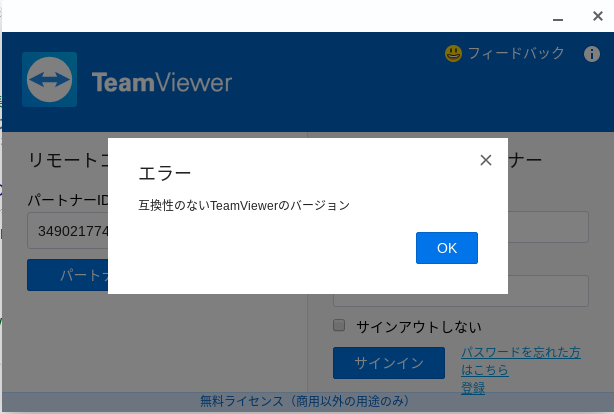614x414 pixels.
Task: Click the パートナーID label
Action: [68, 200]
